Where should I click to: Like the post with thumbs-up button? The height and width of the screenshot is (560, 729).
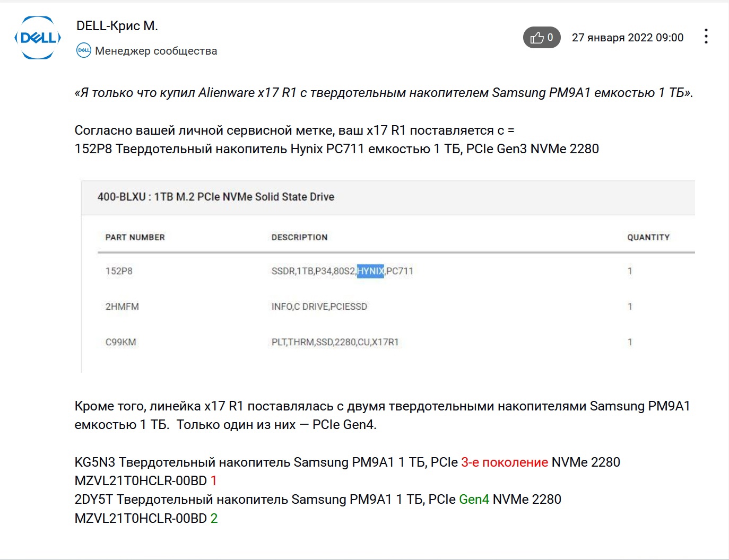tap(541, 38)
